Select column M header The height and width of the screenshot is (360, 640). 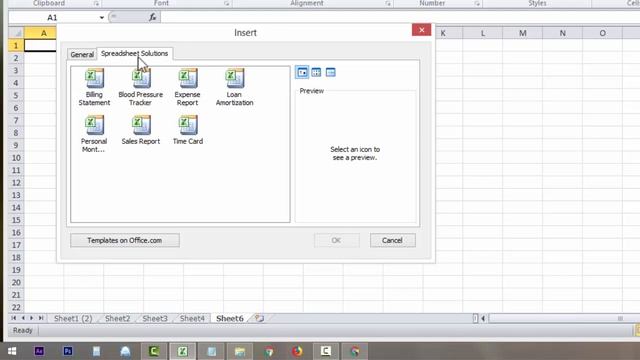[522, 33]
